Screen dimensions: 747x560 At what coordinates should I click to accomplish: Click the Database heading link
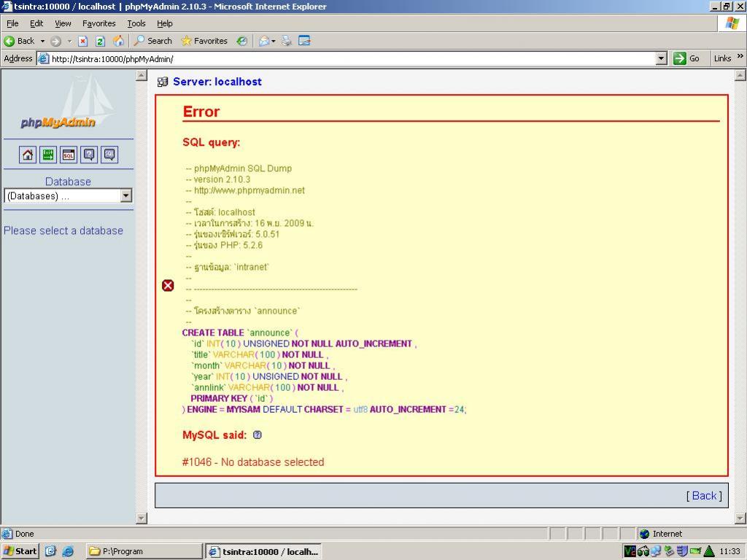click(x=68, y=182)
